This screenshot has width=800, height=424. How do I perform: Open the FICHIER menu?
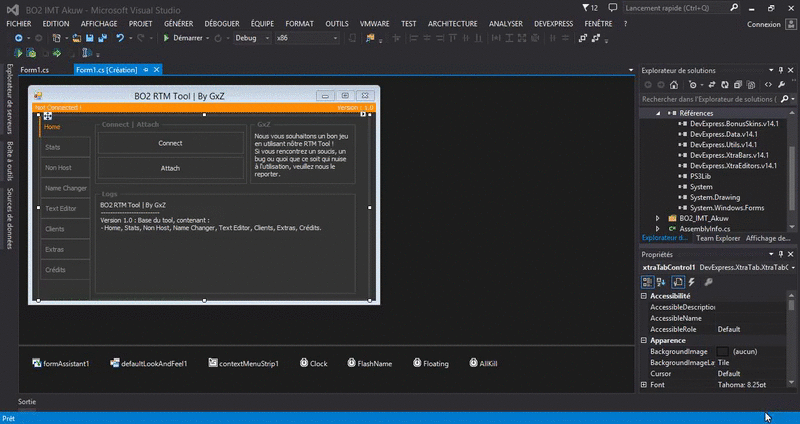click(x=19, y=23)
